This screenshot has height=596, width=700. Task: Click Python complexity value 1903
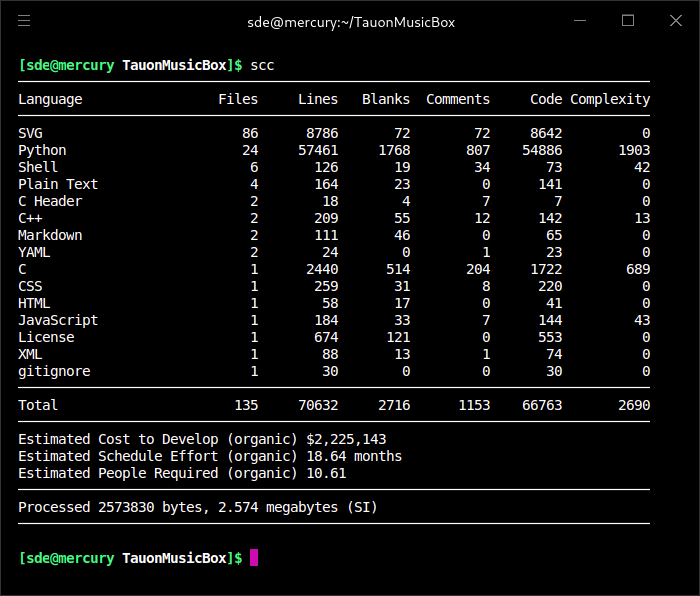click(x=634, y=150)
